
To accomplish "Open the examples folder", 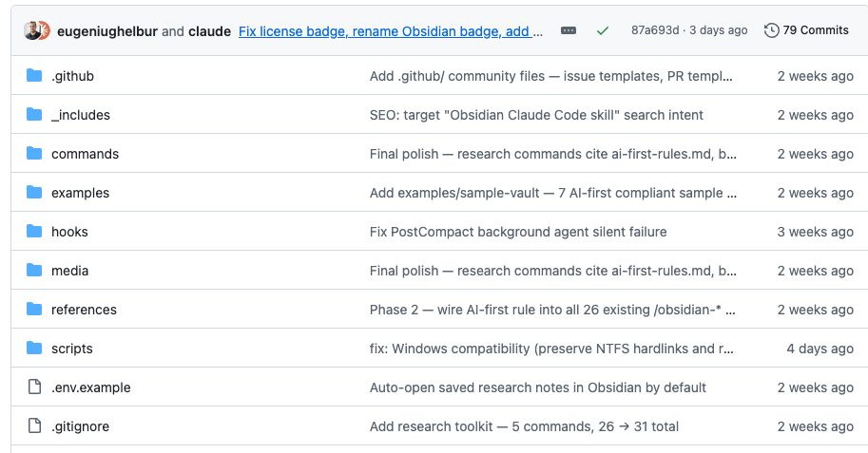I will pyautogui.click(x=80, y=193).
